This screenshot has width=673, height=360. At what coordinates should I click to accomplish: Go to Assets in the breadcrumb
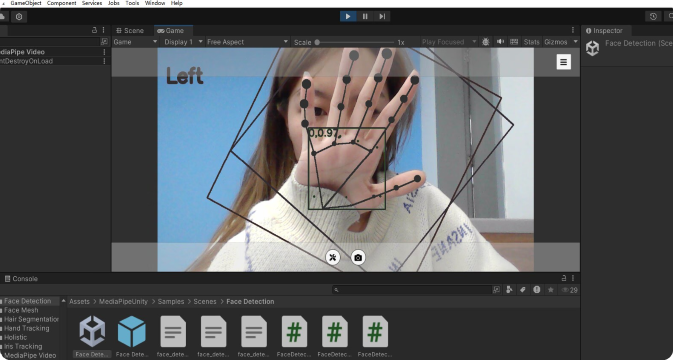tap(79, 302)
